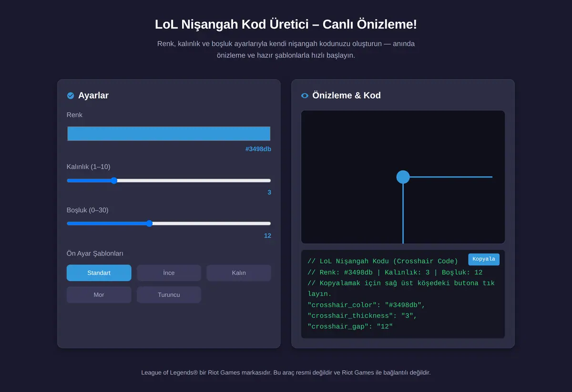Click the Riot Games disclaimer footer text
Screen dimensions: 572x392
click(x=286, y=372)
